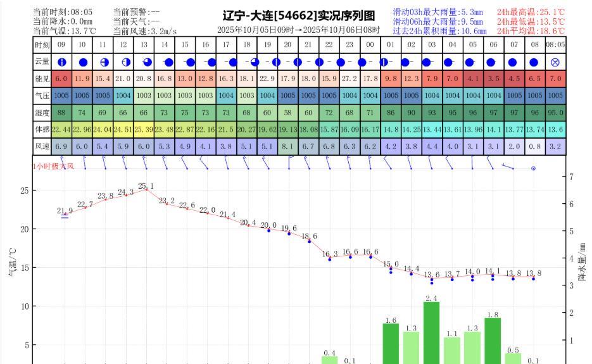
Task: Select the wind barb below the 10 column
Action: click(85, 162)
